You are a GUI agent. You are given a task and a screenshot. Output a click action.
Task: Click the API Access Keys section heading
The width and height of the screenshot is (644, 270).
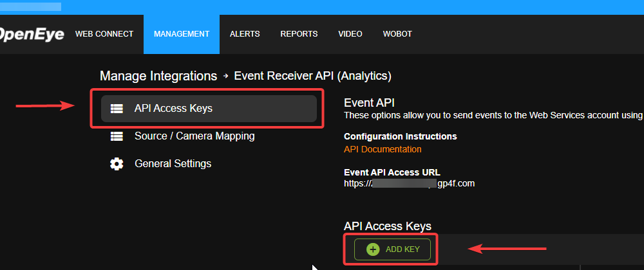pyautogui.click(x=387, y=226)
